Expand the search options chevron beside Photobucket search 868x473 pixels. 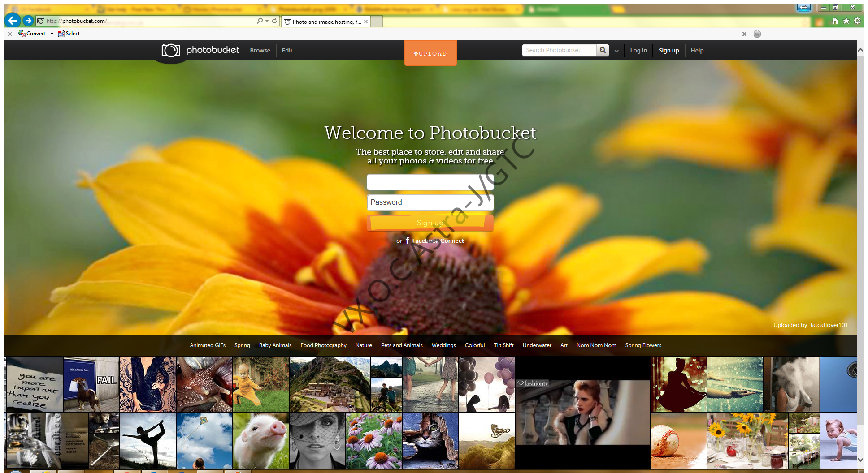click(x=616, y=51)
